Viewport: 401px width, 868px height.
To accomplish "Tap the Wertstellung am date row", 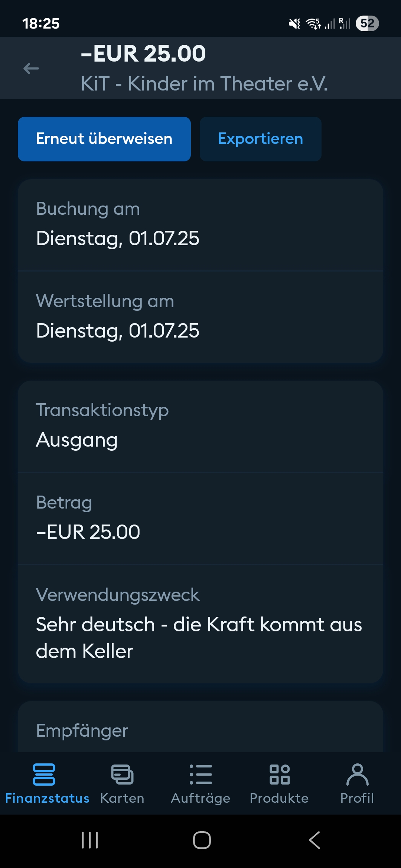I will (200, 317).
